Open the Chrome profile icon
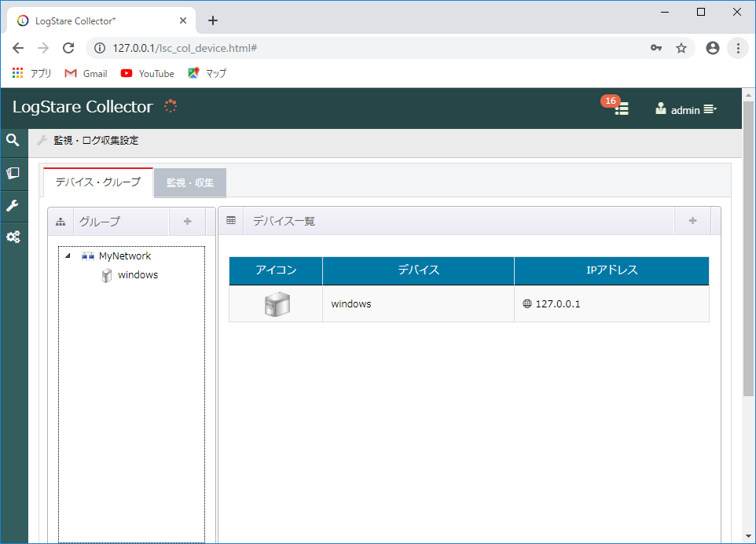This screenshot has height=544, width=756. [x=713, y=48]
